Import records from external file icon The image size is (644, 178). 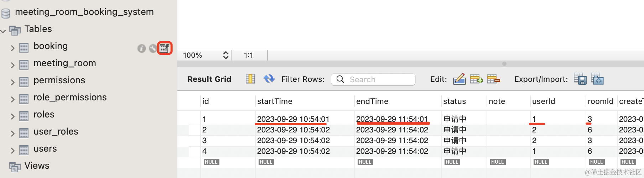(597, 79)
